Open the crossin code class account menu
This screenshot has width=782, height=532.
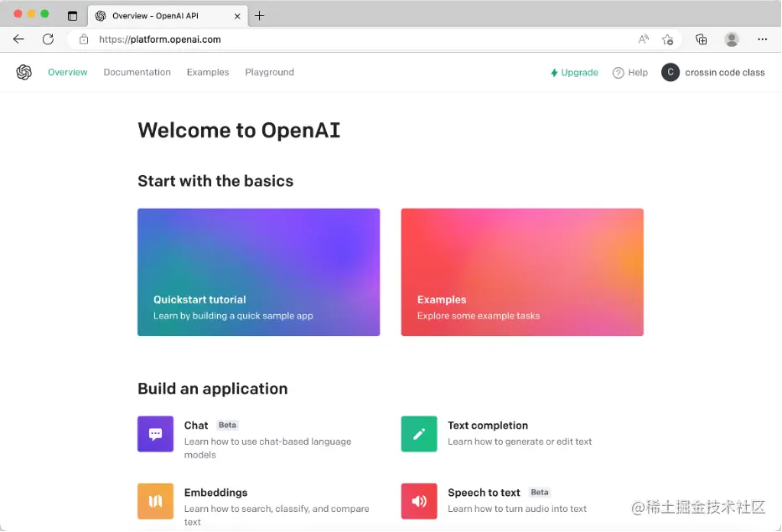[x=713, y=72]
